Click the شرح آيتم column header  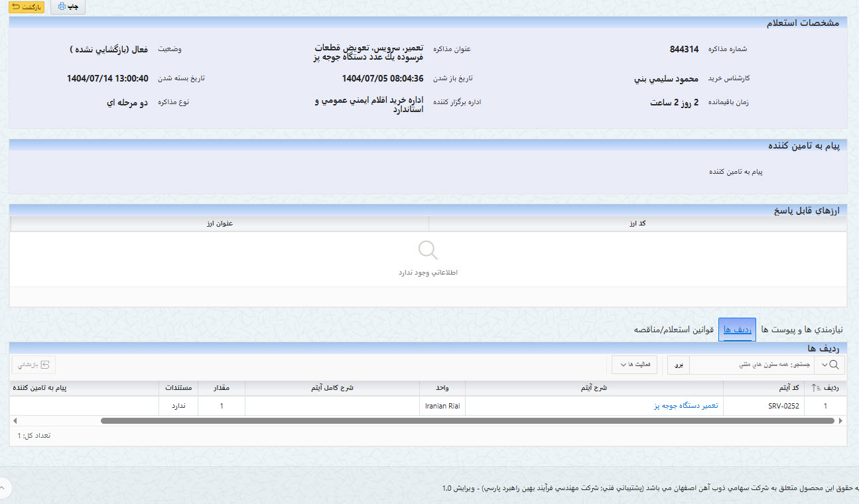[594, 388]
